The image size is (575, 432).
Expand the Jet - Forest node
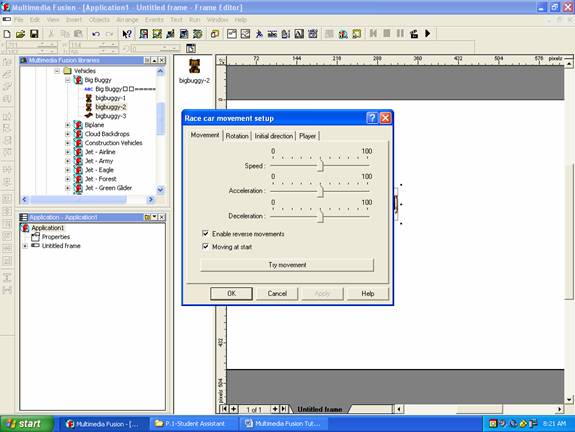click(x=67, y=179)
